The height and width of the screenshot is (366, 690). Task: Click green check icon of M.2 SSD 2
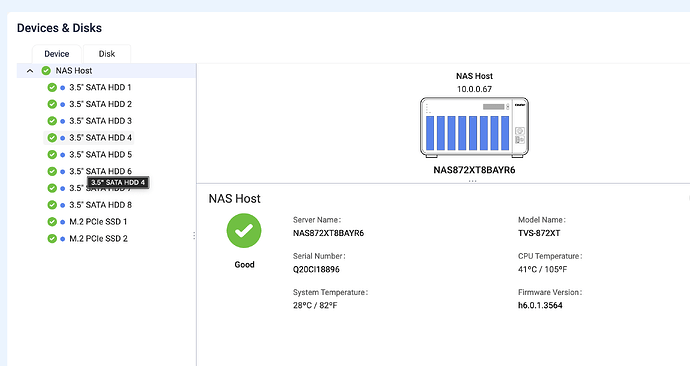click(x=52, y=238)
